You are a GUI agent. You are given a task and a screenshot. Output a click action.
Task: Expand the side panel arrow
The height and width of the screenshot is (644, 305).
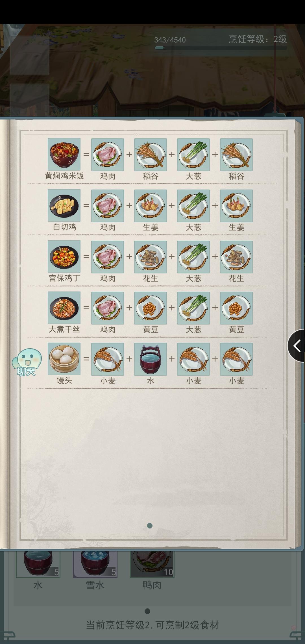(x=297, y=346)
